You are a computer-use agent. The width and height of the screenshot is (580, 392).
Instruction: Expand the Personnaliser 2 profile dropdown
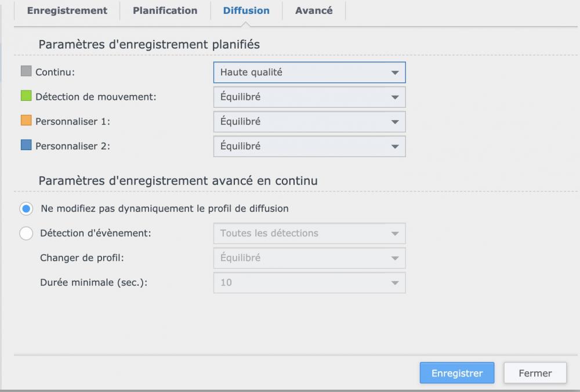tap(309, 146)
